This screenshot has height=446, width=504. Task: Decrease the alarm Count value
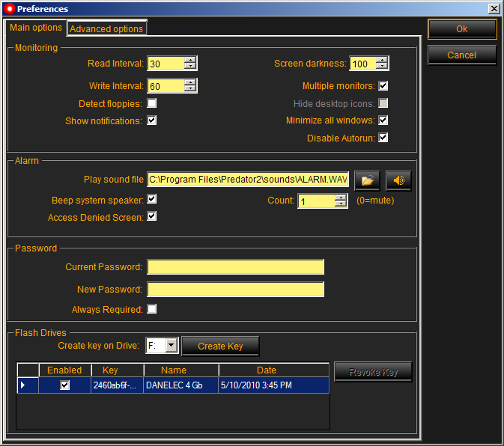pyautogui.click(x=341, y=204)
